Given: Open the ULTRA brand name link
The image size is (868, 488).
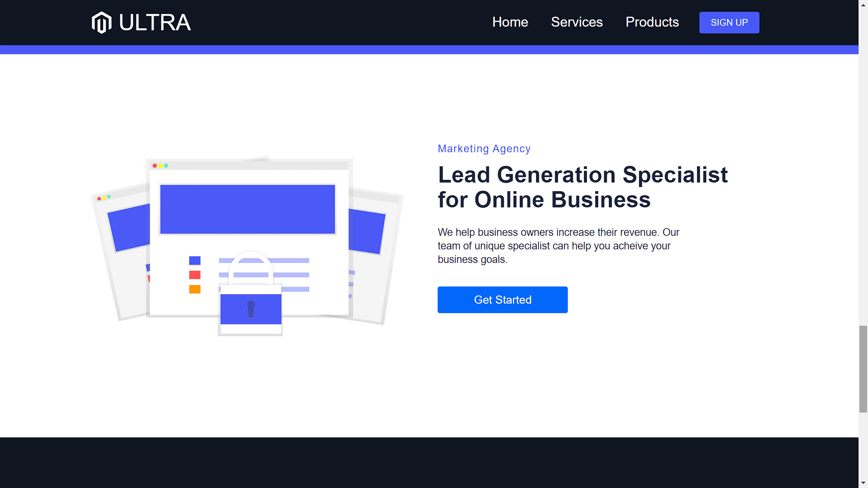Looking at the screenshot, I should pyautogui.click(x=155, y=23).
